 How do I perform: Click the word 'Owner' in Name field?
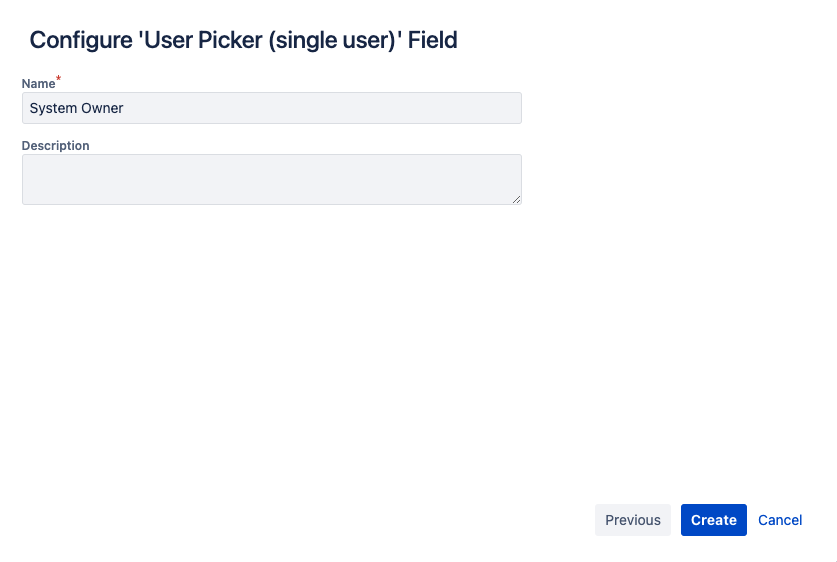pyautogui.click(x=102, y=108)
